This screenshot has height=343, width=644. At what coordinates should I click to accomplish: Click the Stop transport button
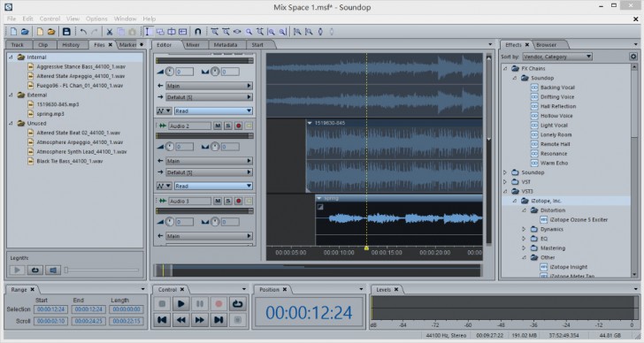[162, 304]
